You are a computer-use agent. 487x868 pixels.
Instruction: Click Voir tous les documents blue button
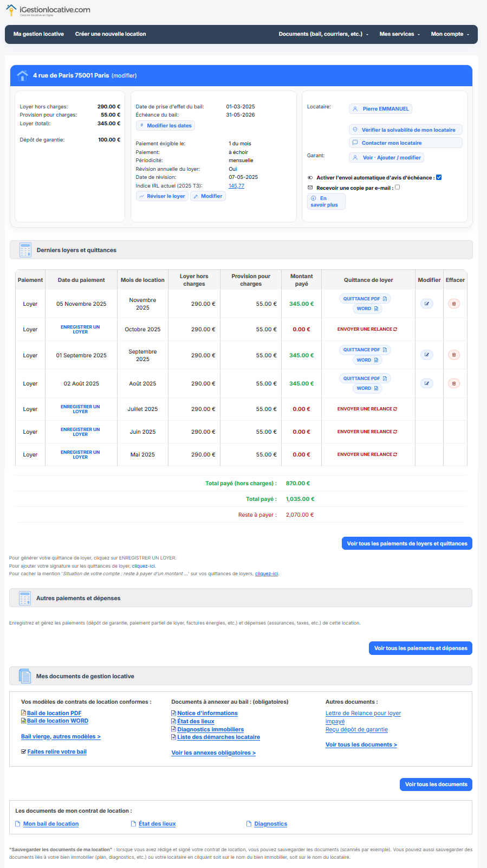pos(436,784)
